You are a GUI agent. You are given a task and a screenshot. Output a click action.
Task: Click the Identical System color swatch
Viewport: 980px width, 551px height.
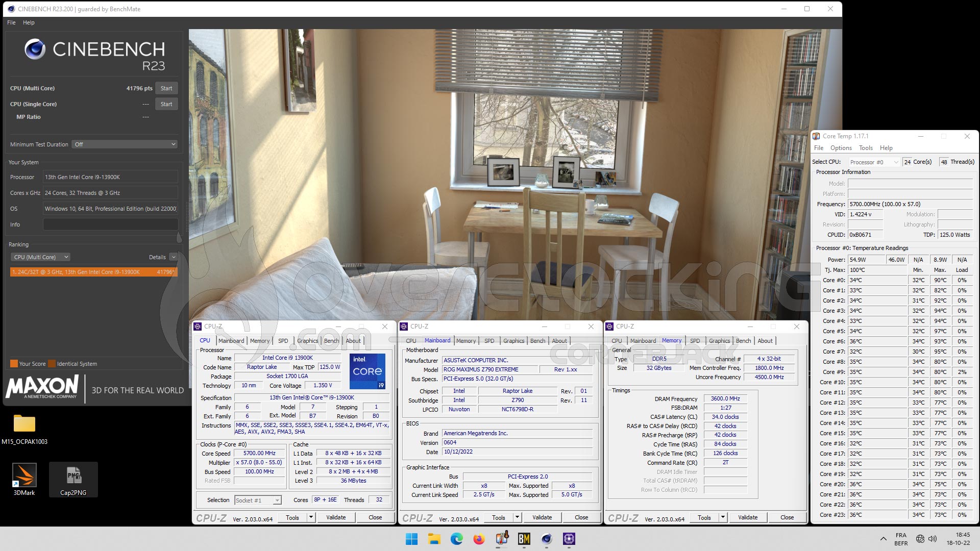(x=52, y=364)
